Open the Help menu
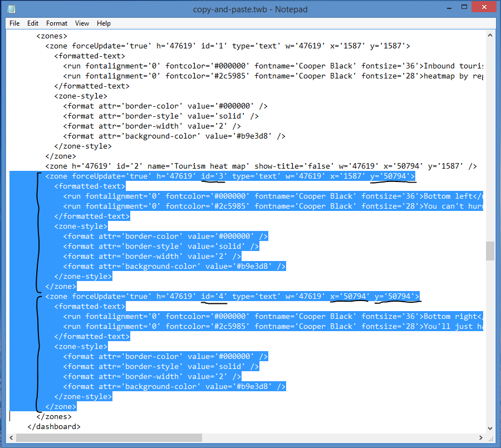 tap(104, 23)
